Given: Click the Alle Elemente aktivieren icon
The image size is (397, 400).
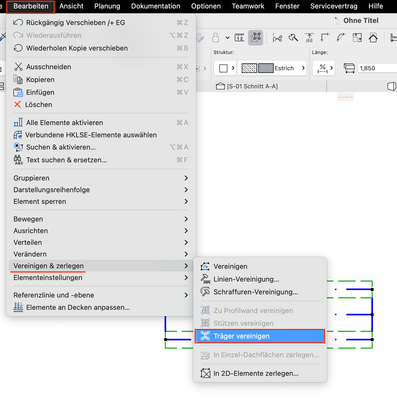Looking at the screenshot, I should tap(18, 122).
